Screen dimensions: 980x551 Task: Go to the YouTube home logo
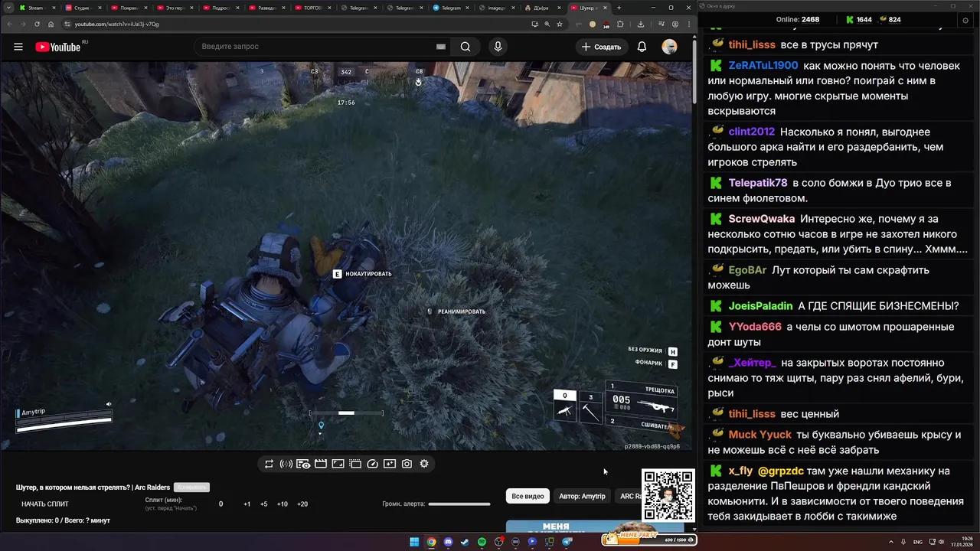[58, 47]
